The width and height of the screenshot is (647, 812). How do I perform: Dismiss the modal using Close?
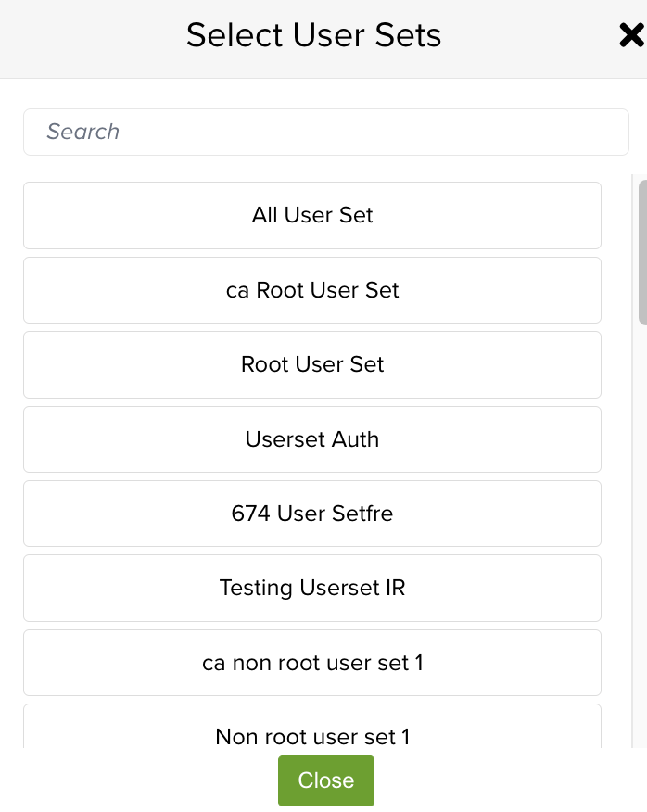click(325, 780)
